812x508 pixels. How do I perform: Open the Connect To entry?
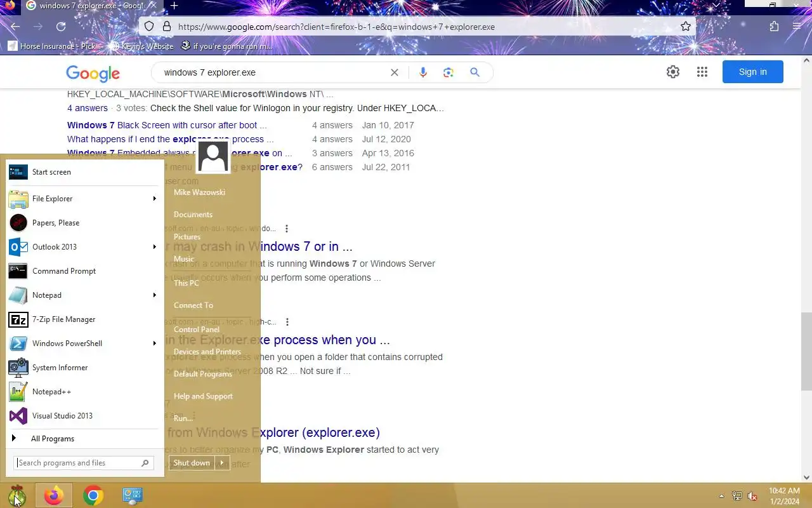pyautogui.click(x=193, y=305)
